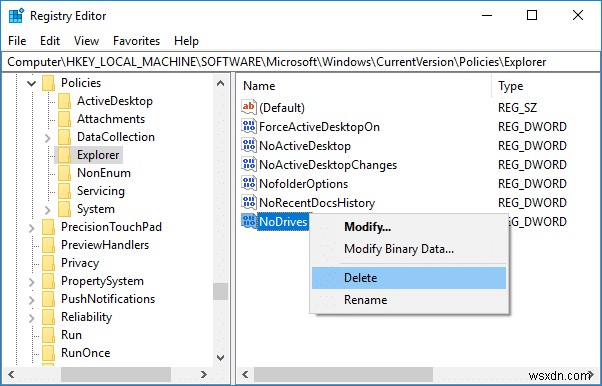This screenshot has height=386, width=602.
Task: Click the DataCollection folder icon
Action: click(64, 137)
